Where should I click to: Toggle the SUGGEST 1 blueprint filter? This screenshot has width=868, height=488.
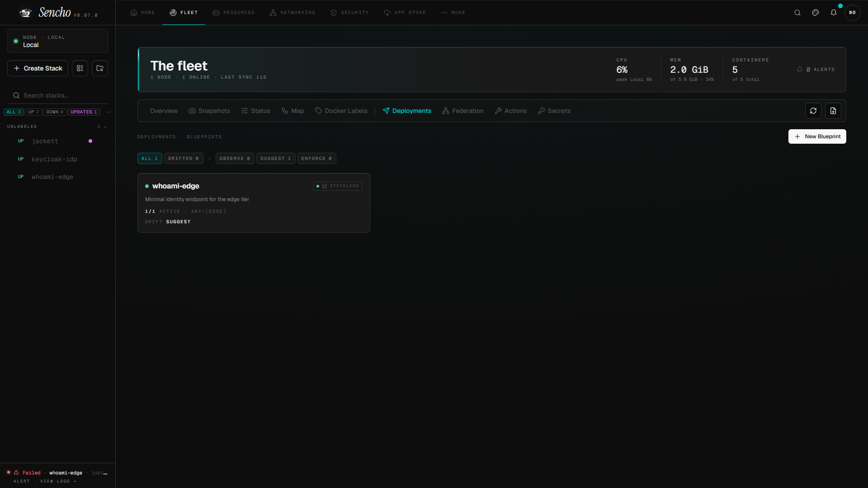click(x=276, y=159)
